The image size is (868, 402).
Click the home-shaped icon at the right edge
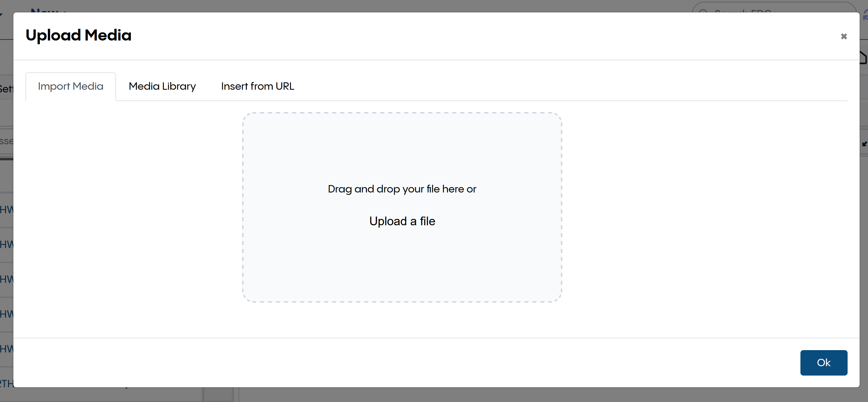point(864,58)
